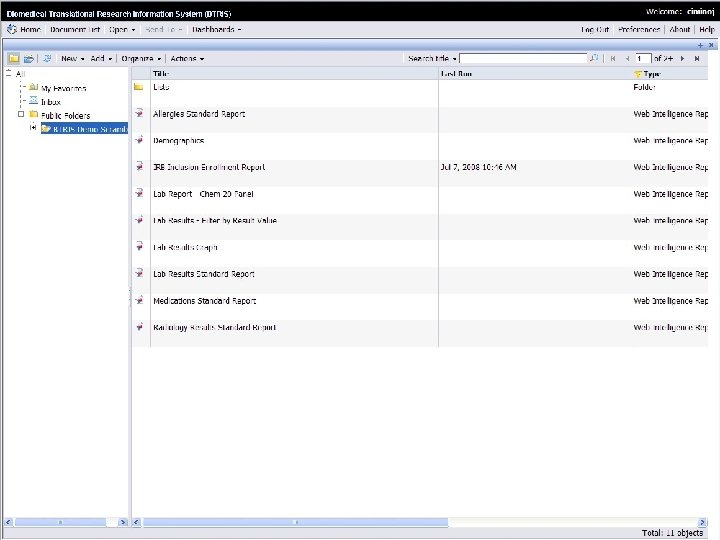The height and width of the screenshot is (540, 720).
Task: Select Inbox tree item
Action: 51,102
